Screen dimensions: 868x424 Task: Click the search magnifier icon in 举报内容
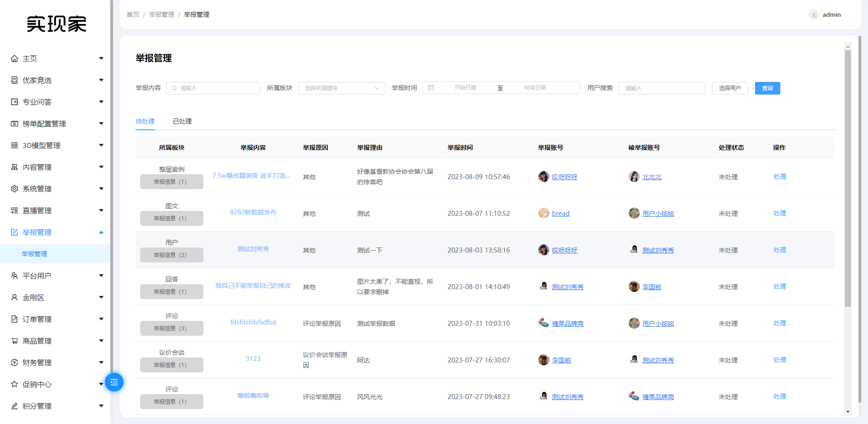click(175, 88)
